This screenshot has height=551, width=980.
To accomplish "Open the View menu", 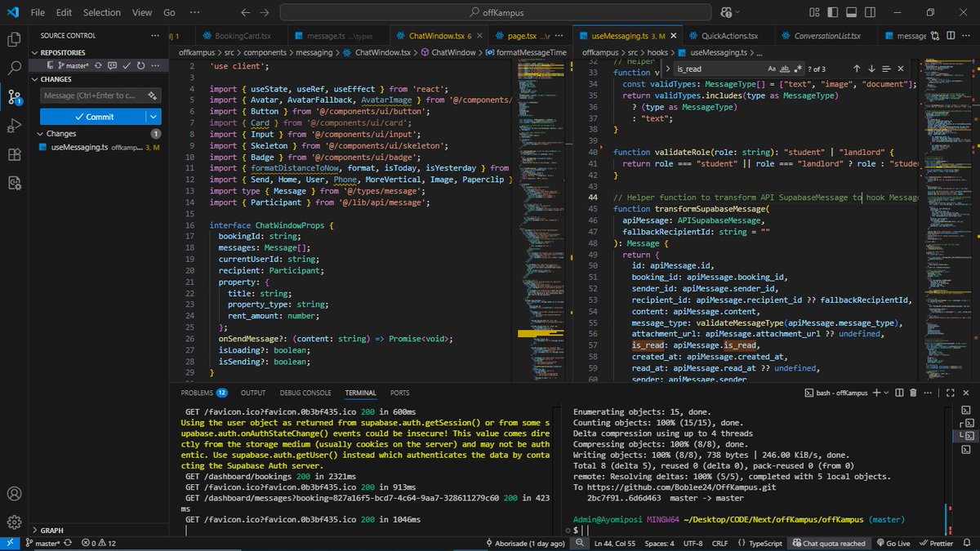I will click(142, 13).
